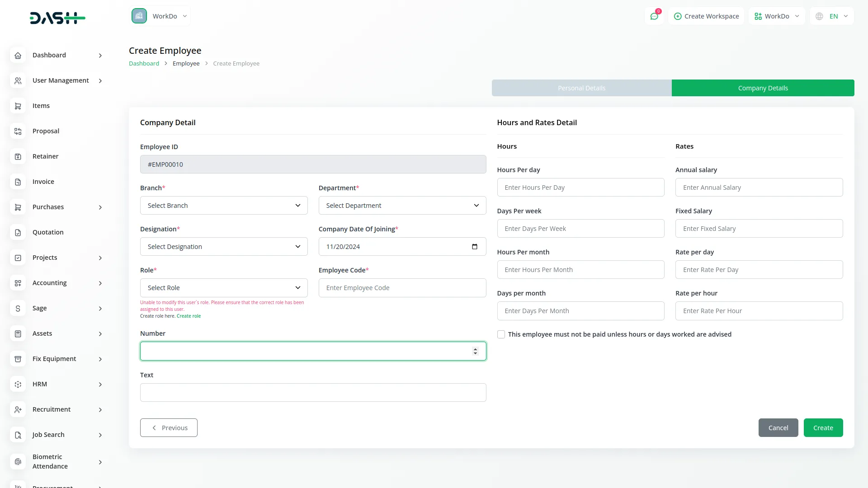868x488 pixels.
Task: Expand the Select Designation dropdown
Action: coord(224,247)
